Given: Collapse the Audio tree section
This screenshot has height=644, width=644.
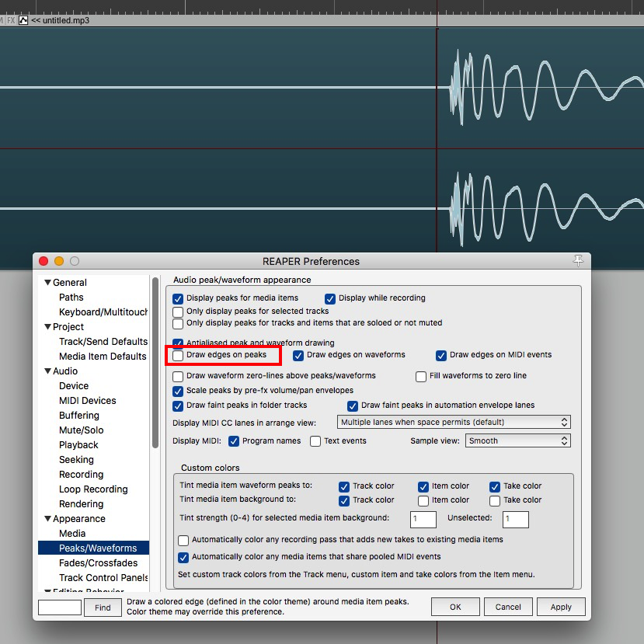Looking at the screenshot, I should pos(47,371).
